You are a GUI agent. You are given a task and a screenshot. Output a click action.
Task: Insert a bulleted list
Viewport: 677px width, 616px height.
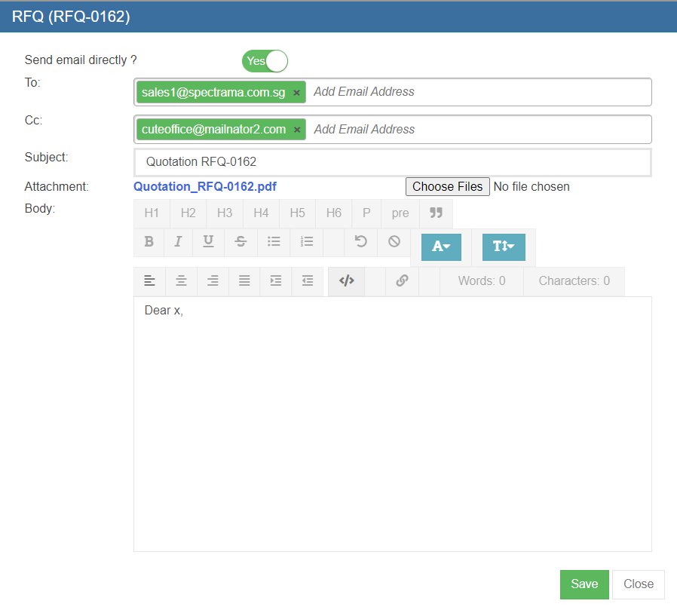click(274, 241)
